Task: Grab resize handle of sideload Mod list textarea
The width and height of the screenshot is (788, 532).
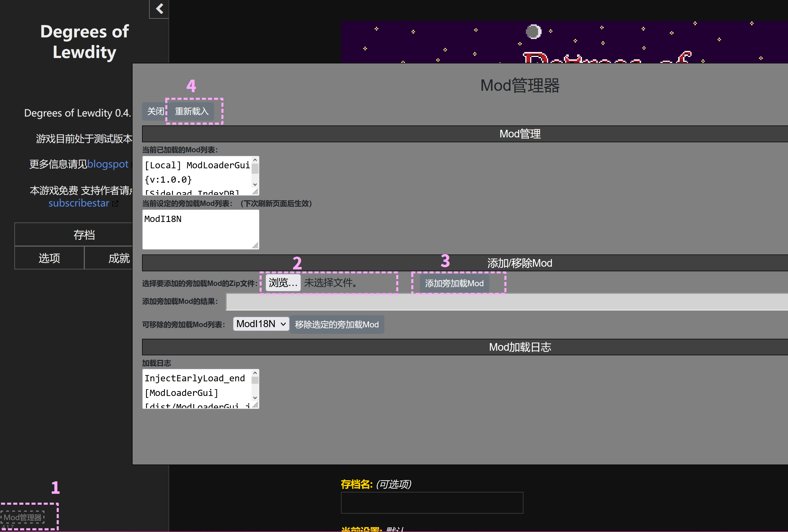Action: coord(255,246)
